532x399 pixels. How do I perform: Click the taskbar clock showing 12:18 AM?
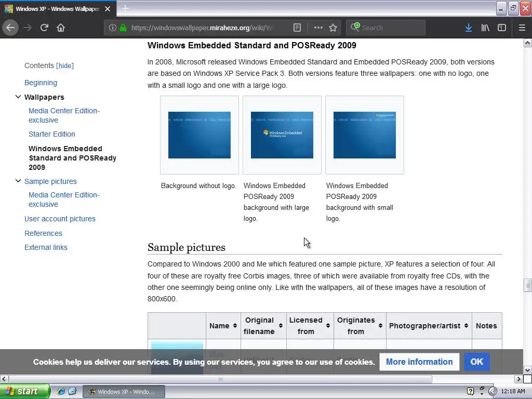click(513, 392)
